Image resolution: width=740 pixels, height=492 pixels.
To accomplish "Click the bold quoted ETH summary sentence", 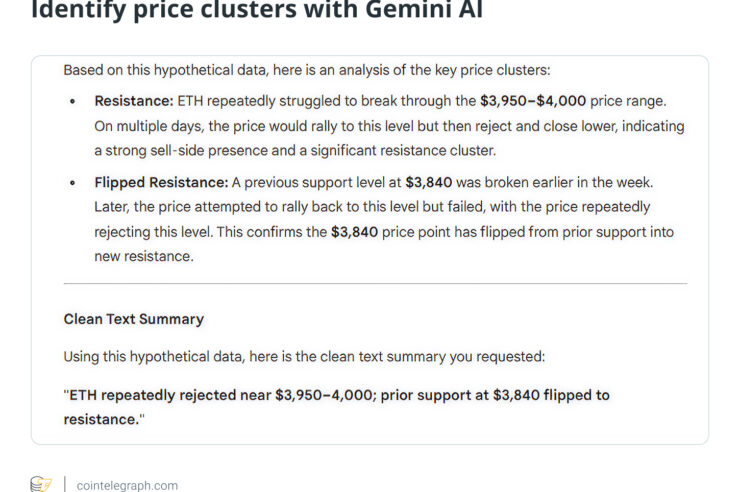I will 336,404.
